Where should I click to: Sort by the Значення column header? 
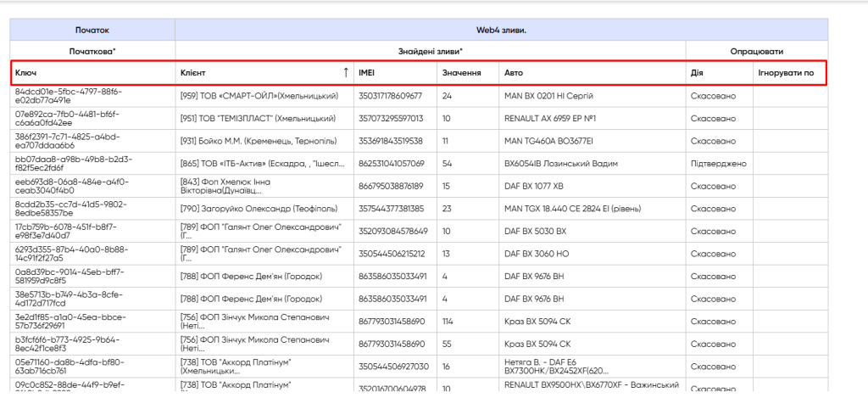click(x=461, y=73)
